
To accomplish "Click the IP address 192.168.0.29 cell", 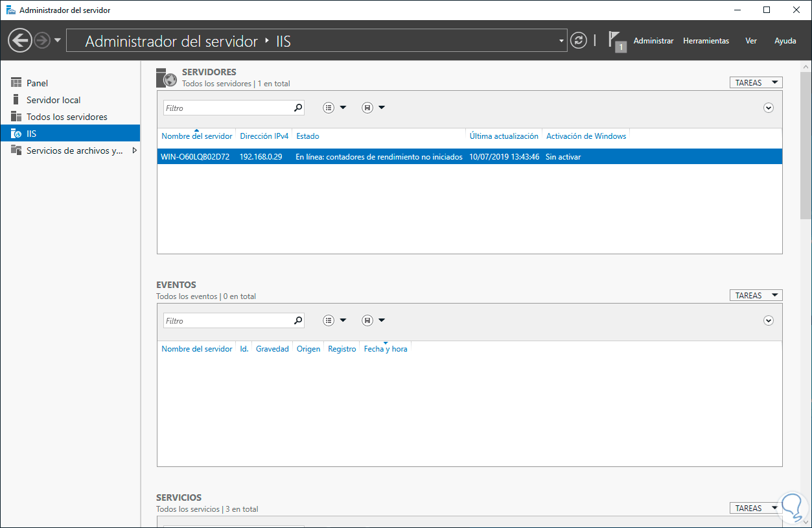I will 261,157.
